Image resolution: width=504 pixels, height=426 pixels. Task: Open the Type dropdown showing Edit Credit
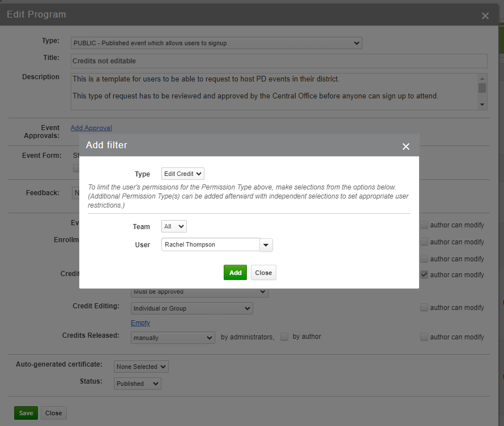click(182, 173)
